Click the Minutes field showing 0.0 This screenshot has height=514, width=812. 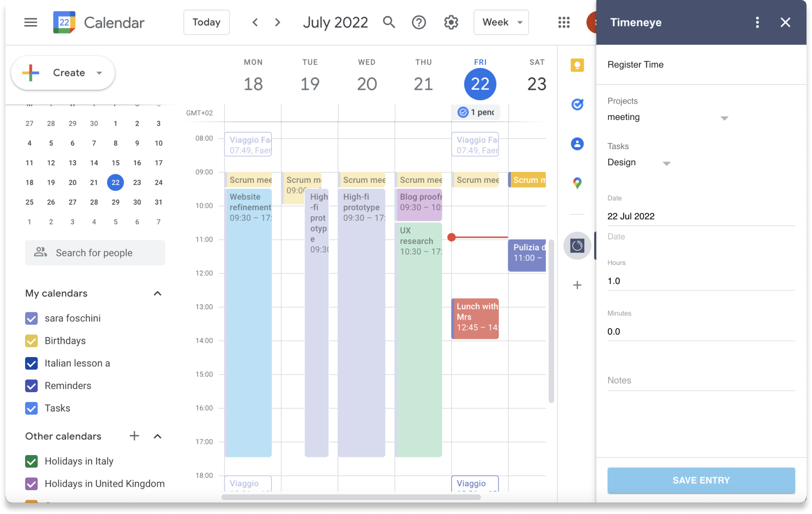(x=701, y=332)
